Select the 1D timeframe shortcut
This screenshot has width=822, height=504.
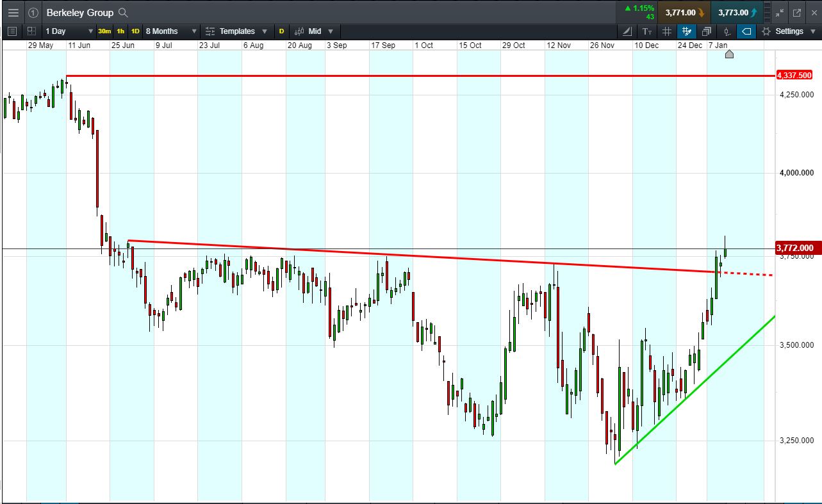pyautogui.click(x=135, y=31)
